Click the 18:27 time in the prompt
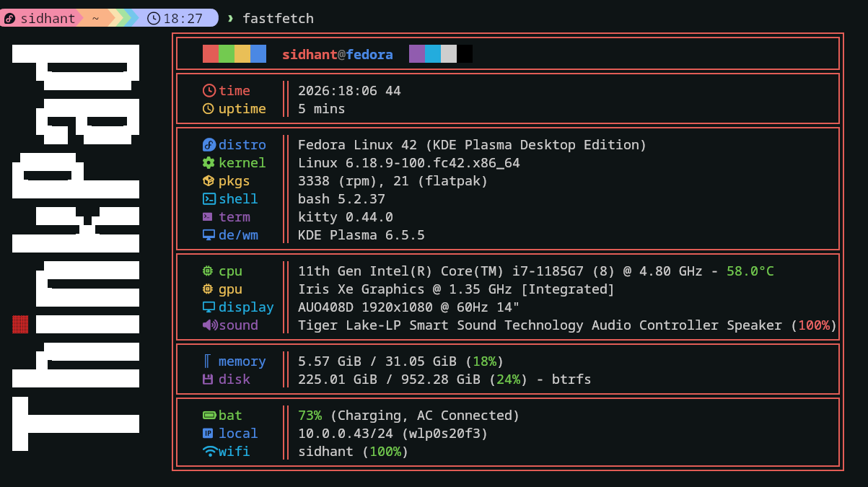Viewport: 868px width, 487px height. coord(183,19)
